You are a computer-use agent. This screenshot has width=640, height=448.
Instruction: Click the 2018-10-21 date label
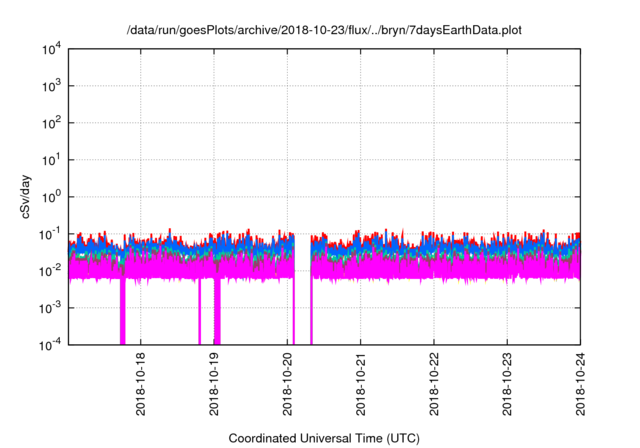[360, 384]
